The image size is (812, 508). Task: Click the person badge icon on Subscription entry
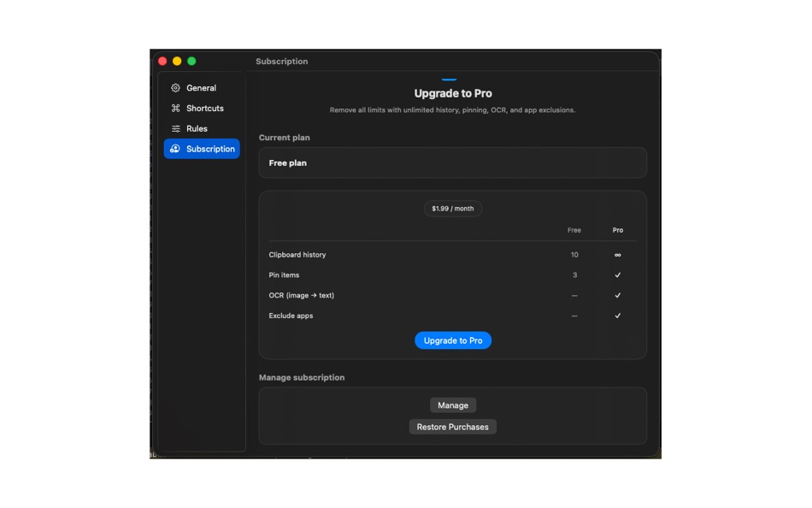pyautogui.click(x=176, y=149)
